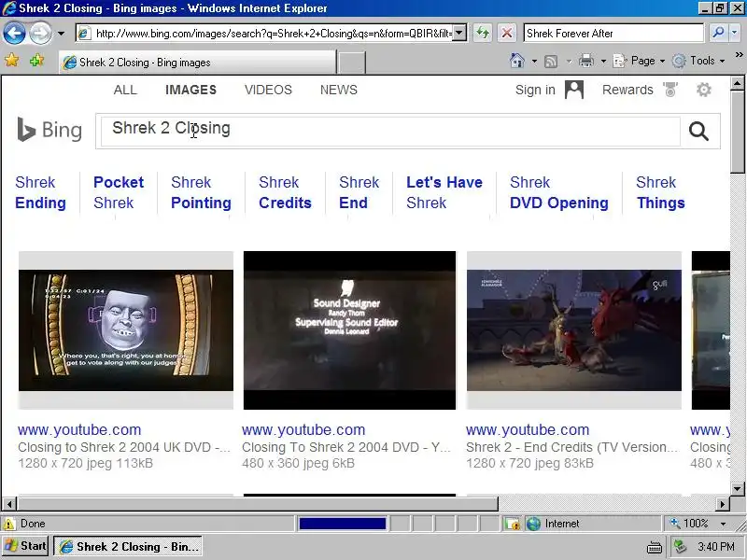Show more toolbar commands chevron
Viewport: 747px width, 560px height.
pyautogui.click(x=739, y=55)
